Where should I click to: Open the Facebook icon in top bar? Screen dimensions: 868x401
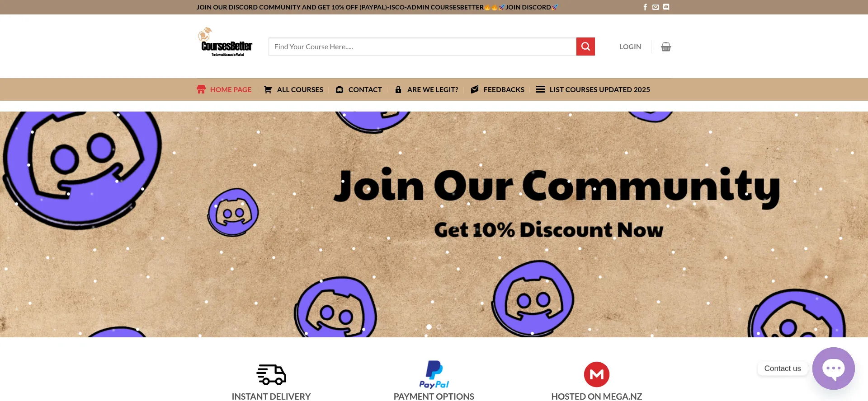(x=645, y=7)
